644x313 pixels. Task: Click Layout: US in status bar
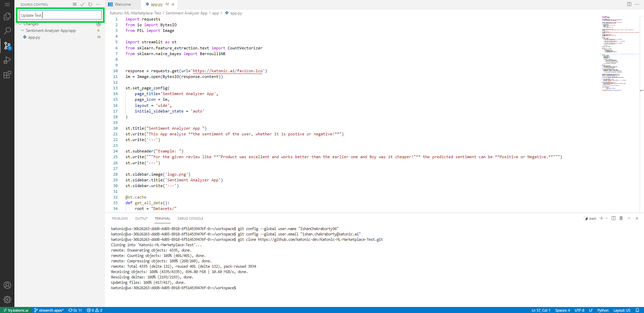[x=622, y=310]
